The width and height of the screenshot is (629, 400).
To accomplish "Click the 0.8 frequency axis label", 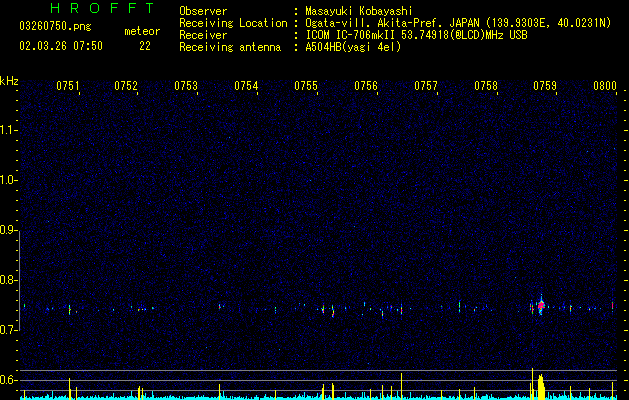I will (x=8, y=280).
